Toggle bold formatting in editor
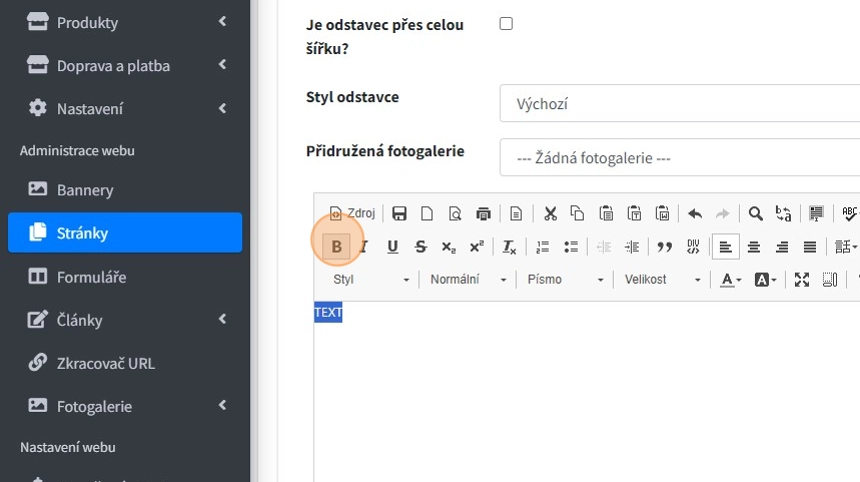The image size is (860, 482). point(336,247)
